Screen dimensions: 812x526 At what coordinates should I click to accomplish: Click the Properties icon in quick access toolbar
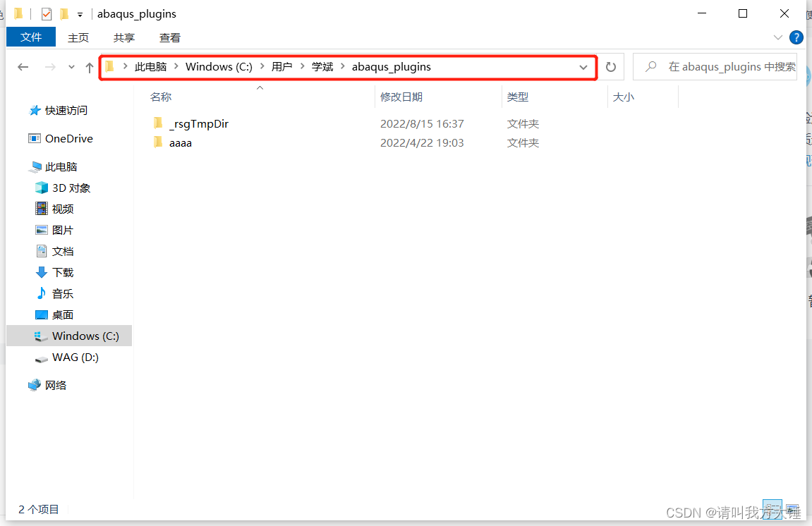(x=47, y=14)
